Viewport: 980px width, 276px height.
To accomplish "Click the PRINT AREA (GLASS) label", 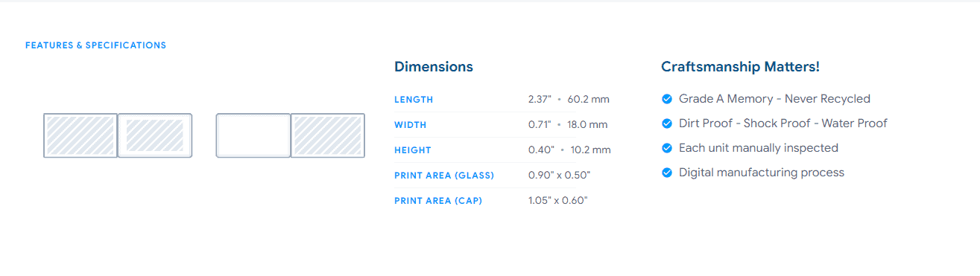I will [444, 176].
